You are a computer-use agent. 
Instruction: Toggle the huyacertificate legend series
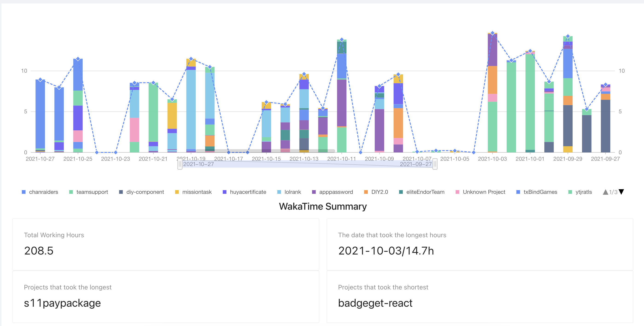244,192
